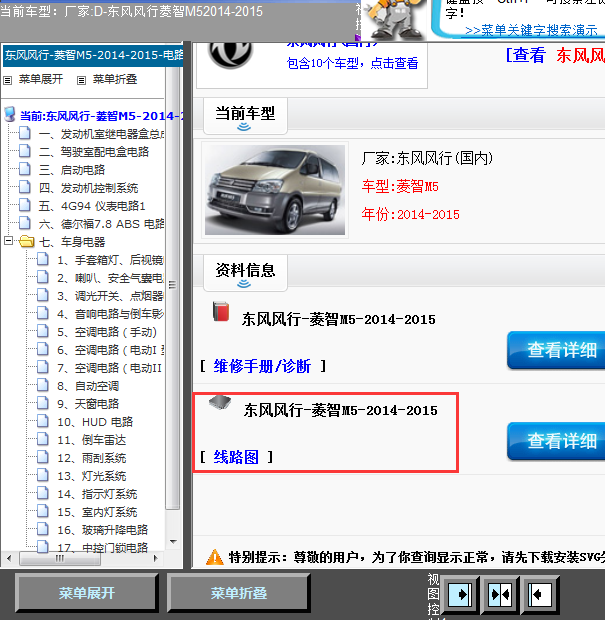Open the 当前车型 tab
This screenshot has height=620, width=605.
pyautogui.click(x=245, y=116)
